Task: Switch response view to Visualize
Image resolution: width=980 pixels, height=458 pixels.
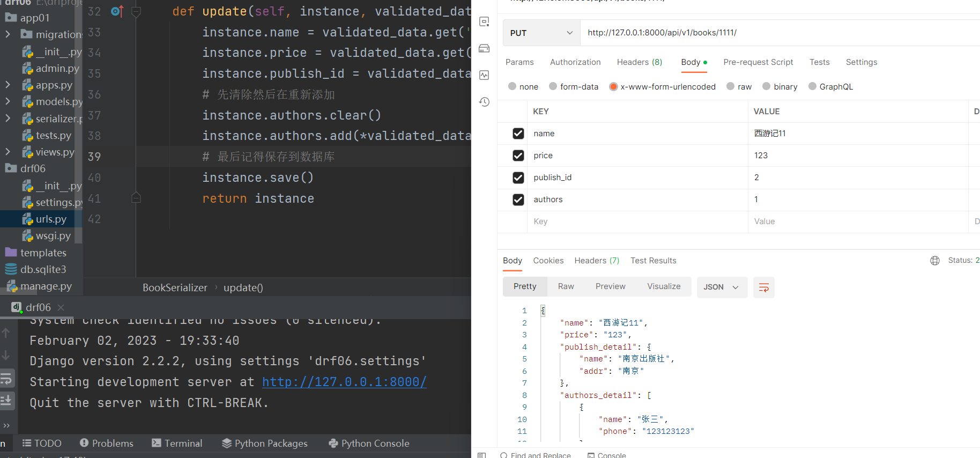Action: [664, 287]
